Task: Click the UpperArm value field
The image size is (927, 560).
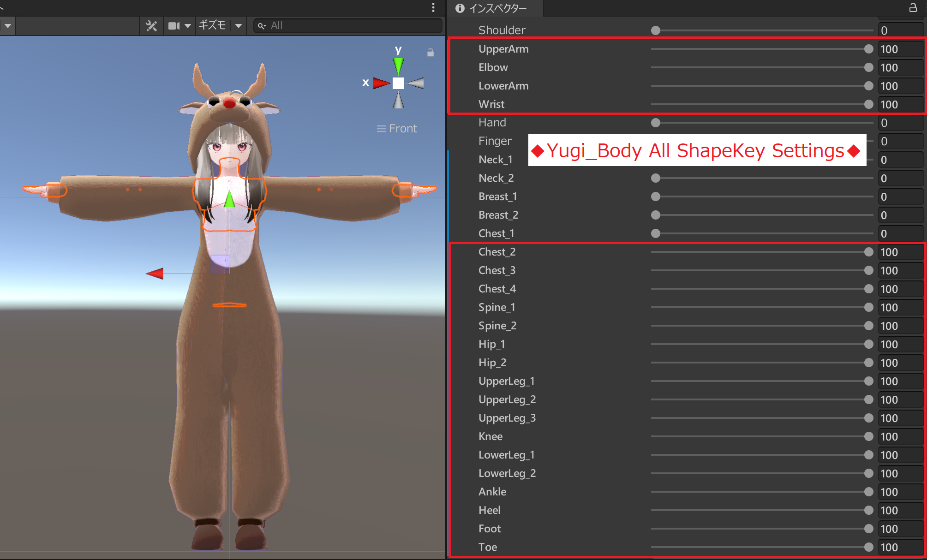Action: click(900, 49)
